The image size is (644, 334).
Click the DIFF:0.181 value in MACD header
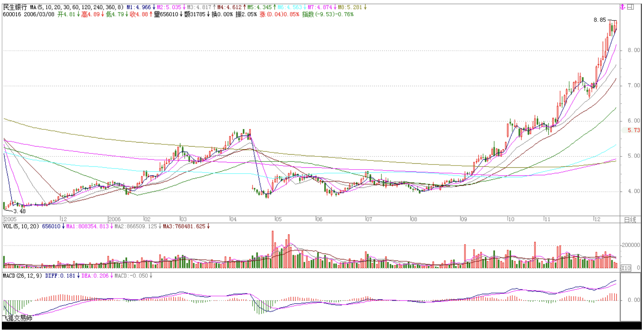click(60, 276)
